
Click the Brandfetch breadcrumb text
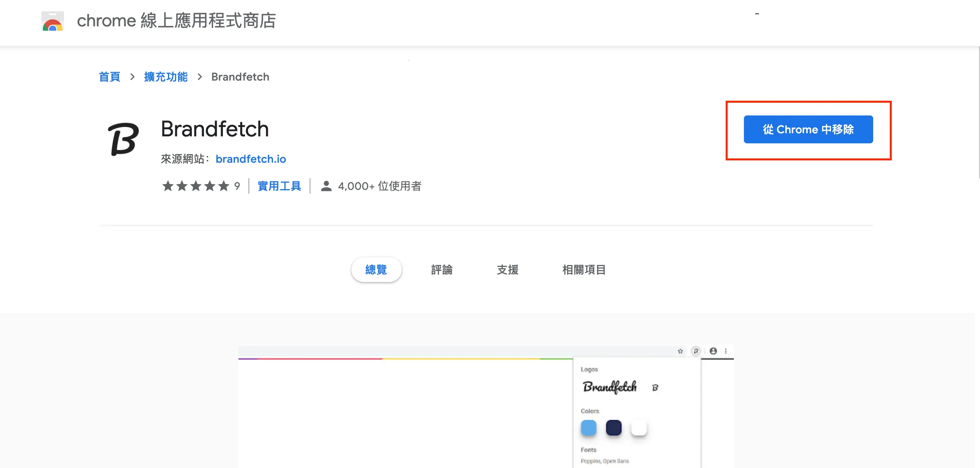(x=240, y=77)
